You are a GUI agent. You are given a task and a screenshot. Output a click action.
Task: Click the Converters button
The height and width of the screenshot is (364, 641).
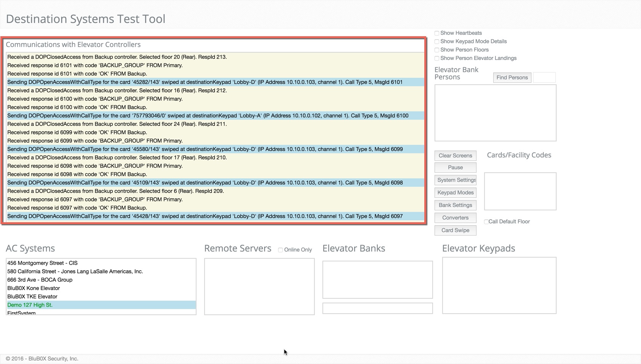(x=455, y=218)
